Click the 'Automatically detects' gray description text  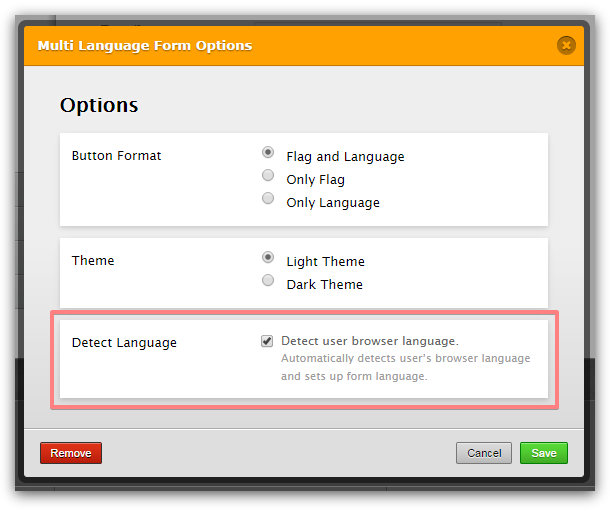pos(405,358)
